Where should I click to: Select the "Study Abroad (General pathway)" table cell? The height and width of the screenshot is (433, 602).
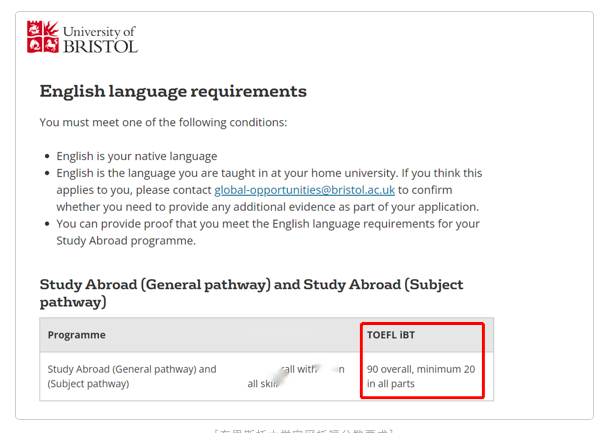132,376
